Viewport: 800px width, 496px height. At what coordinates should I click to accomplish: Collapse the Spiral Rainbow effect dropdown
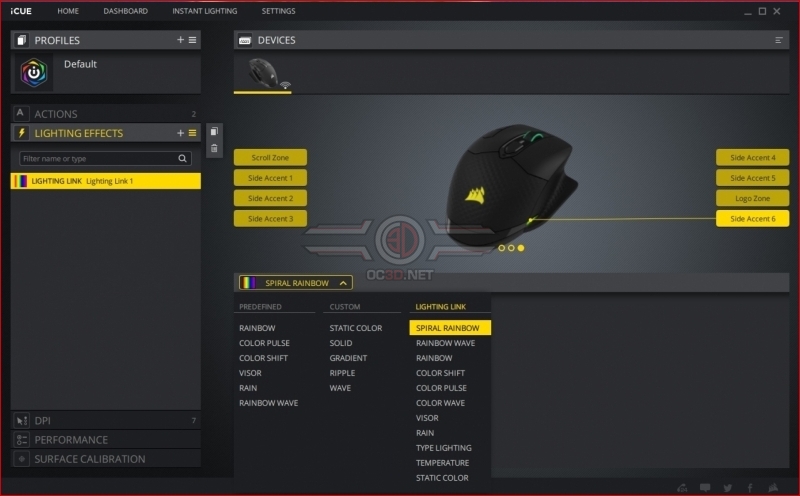pos(296,283)
